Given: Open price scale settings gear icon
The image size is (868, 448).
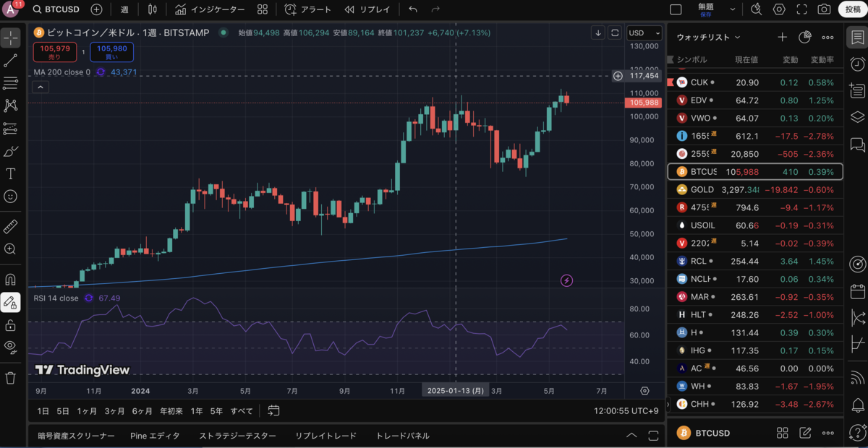Looking at the screenshot, I should tap(644, 390).
